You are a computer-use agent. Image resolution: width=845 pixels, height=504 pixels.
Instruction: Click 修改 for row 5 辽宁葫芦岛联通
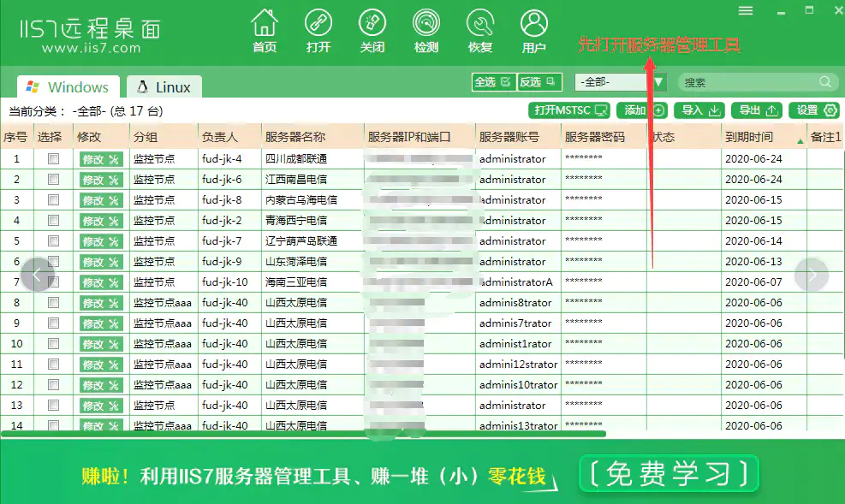[101, 241]
